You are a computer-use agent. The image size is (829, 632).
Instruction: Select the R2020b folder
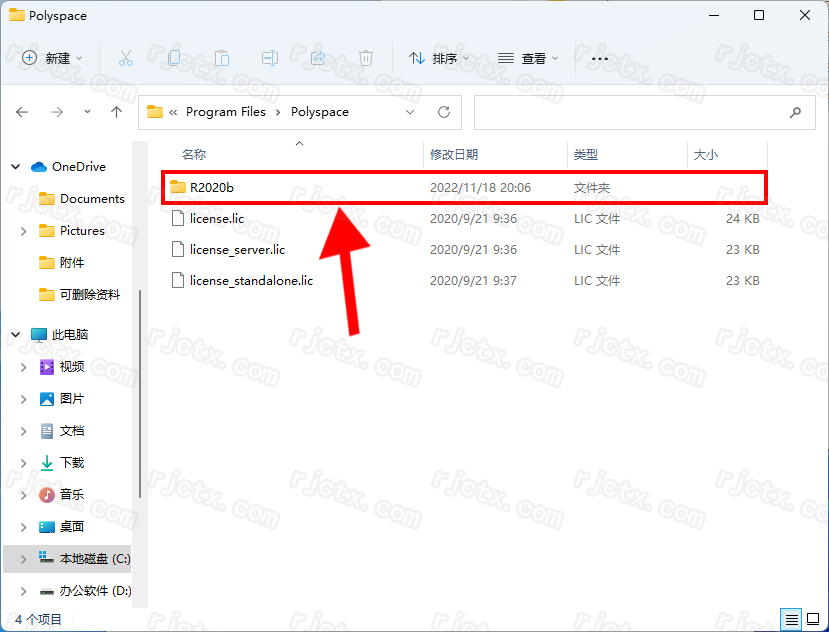[x=211, y=187]
